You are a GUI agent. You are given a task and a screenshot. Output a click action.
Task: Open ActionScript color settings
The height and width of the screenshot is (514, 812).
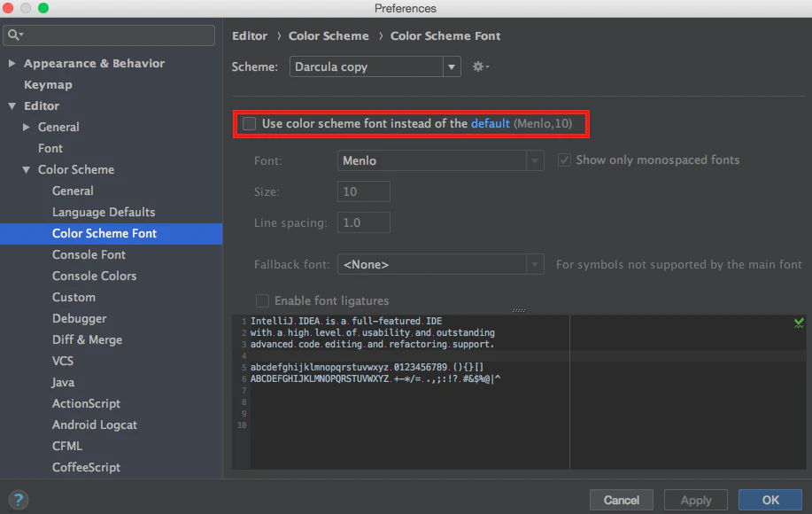tap(86, 403)
